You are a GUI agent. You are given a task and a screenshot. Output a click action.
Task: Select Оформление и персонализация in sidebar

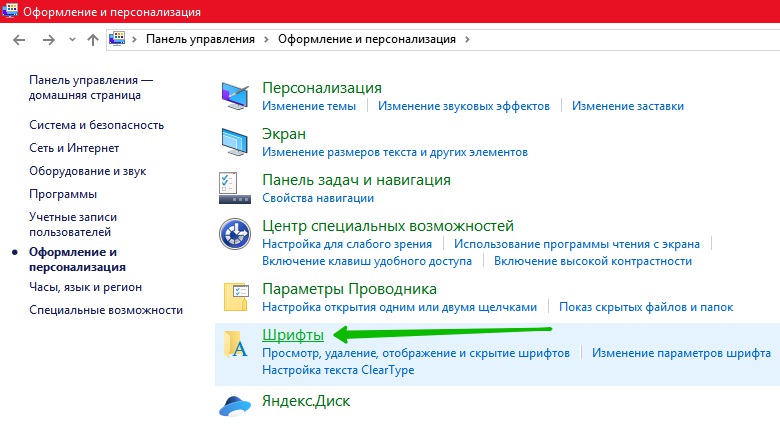click(x=77, y=259)
